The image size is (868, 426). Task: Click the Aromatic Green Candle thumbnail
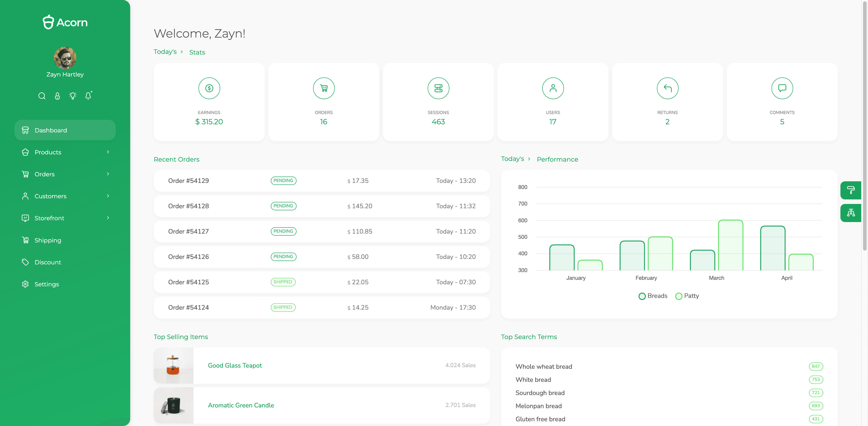click(x=174, y=405)
